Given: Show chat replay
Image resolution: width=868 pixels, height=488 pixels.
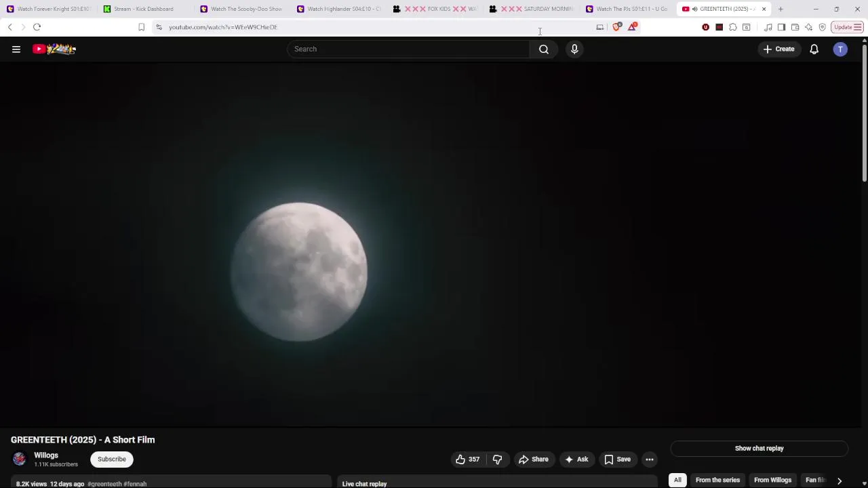Looking at the screenshot, I should [x=759, y=448].
